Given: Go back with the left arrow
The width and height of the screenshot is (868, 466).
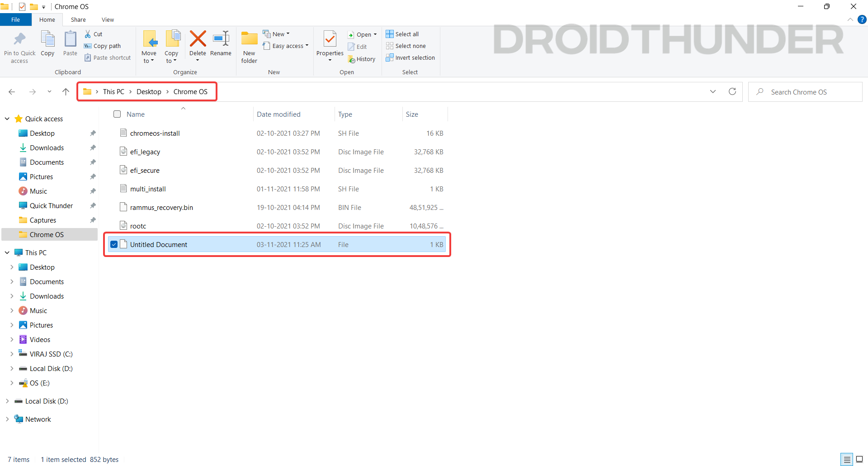Looking at the screenshot, I should (x=12, y=92).
